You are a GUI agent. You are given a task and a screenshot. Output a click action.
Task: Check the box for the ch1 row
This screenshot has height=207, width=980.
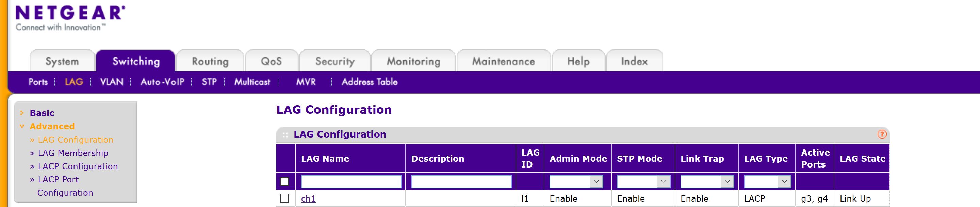(x=284, y=198)
